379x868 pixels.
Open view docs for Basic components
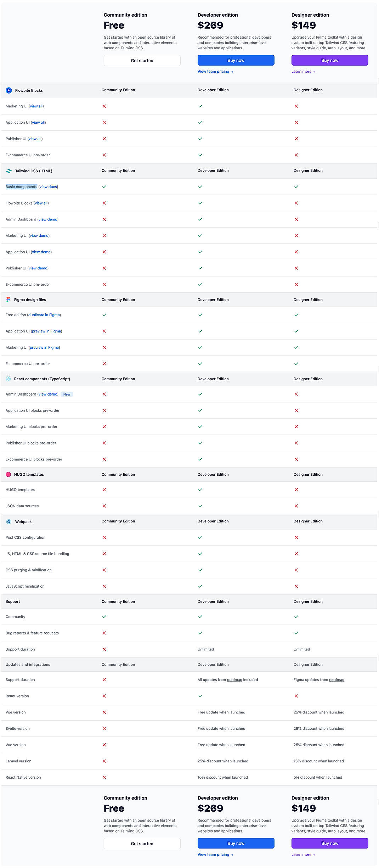[48, 187]
